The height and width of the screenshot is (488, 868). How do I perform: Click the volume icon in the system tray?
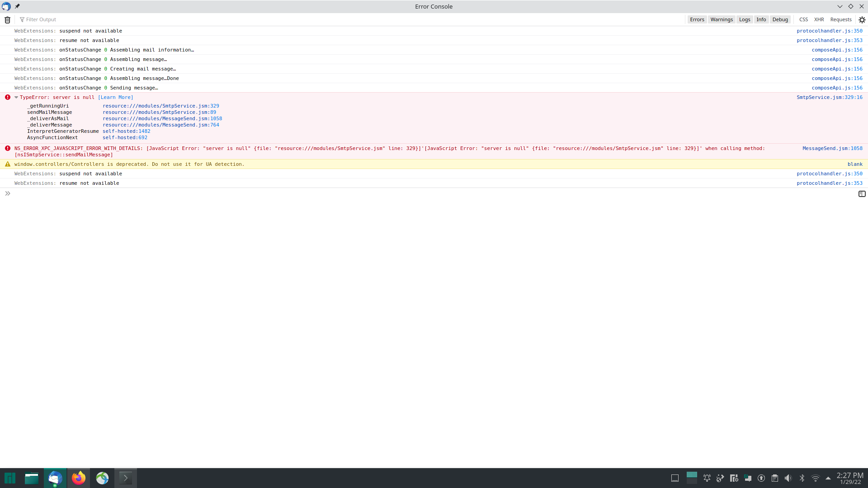[x=788, y=478]
